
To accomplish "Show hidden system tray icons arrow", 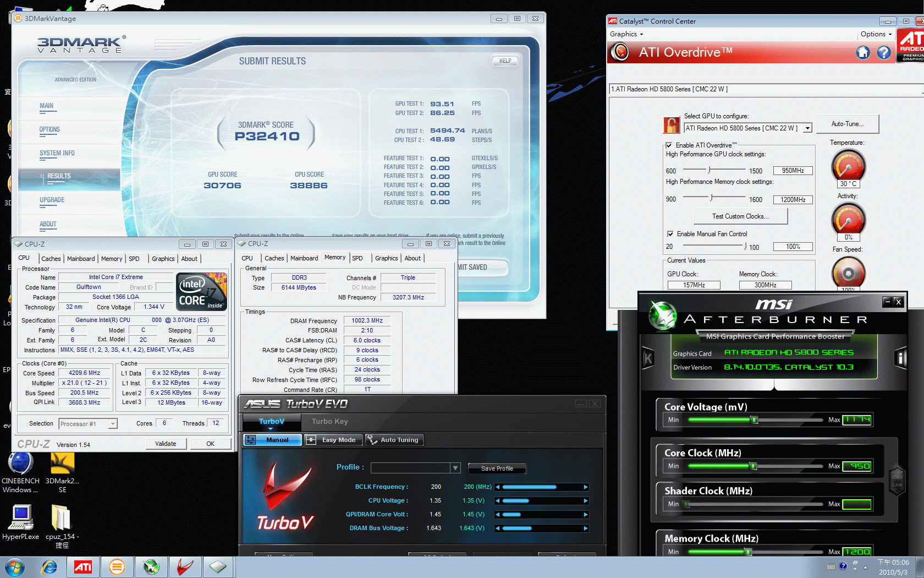I will pos(865,567).
